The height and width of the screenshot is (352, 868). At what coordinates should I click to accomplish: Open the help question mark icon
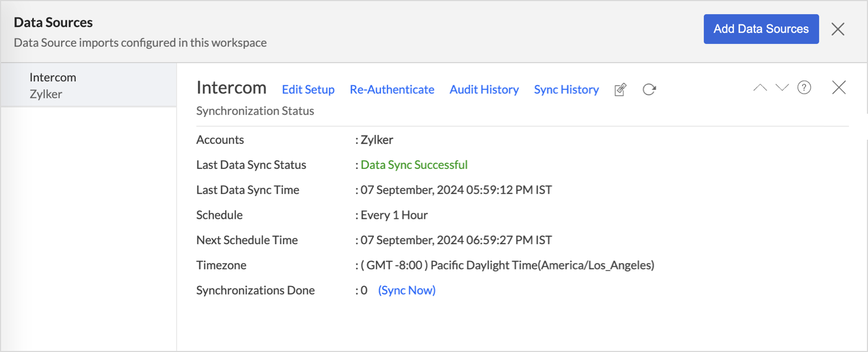(x=804, y=88)
